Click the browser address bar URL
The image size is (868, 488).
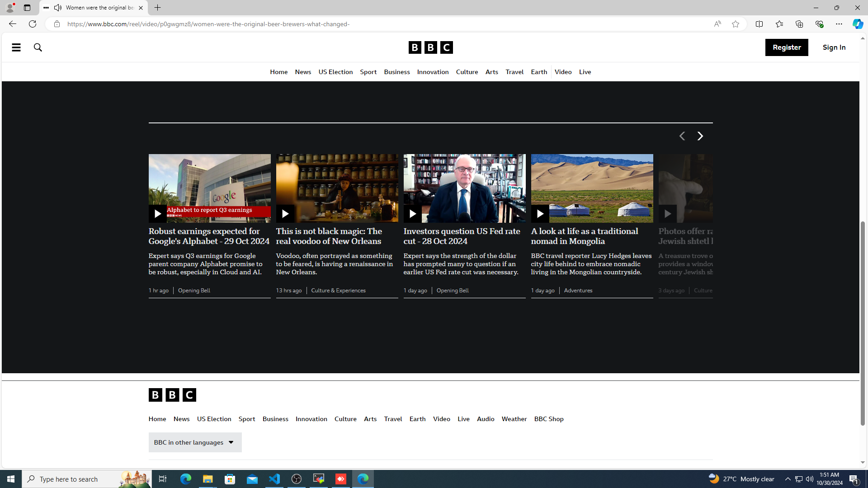[x=208, y=24]
